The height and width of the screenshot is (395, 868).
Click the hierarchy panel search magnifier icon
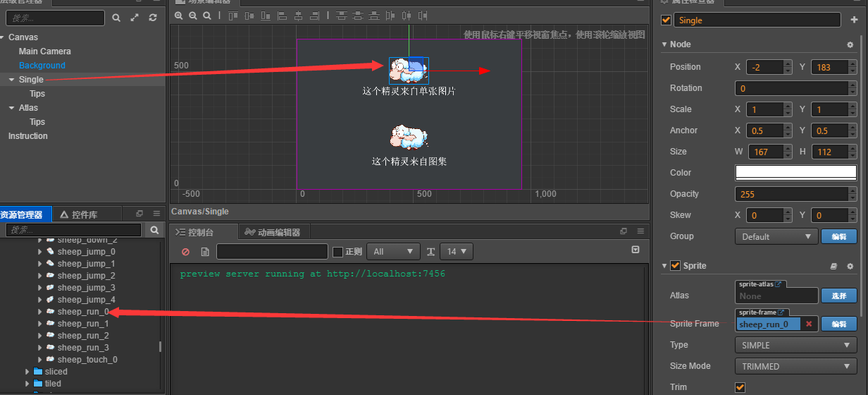point(116,18)
